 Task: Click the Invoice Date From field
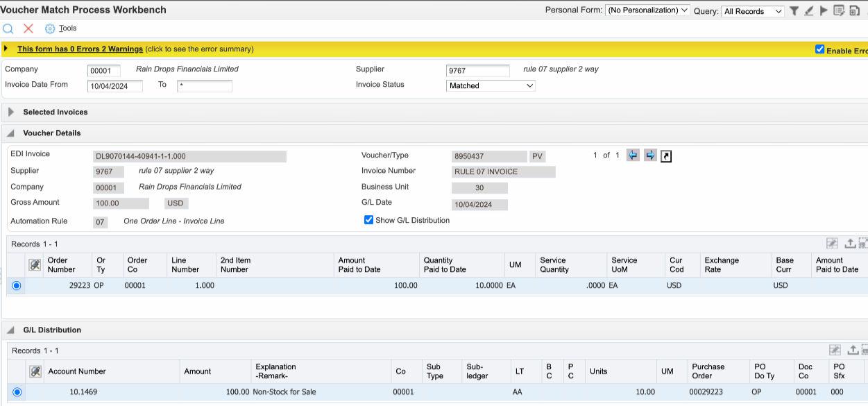[115, 86]
